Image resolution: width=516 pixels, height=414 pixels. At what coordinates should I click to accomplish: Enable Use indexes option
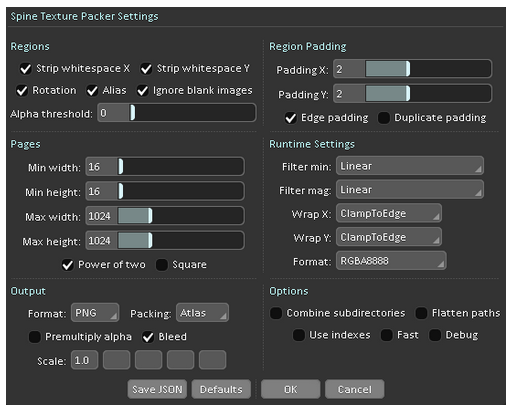pos(298,335)
